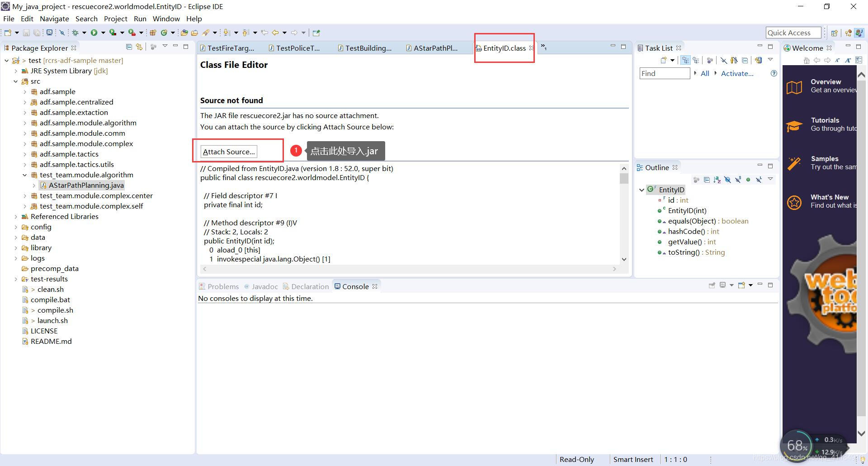Toggle alphabetical Sort in Outline

[717, 180]
